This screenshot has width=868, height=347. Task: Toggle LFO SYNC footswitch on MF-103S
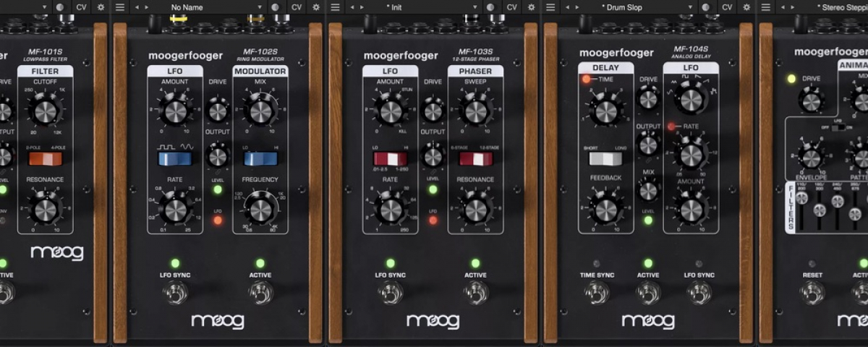[x=391, y=293]
